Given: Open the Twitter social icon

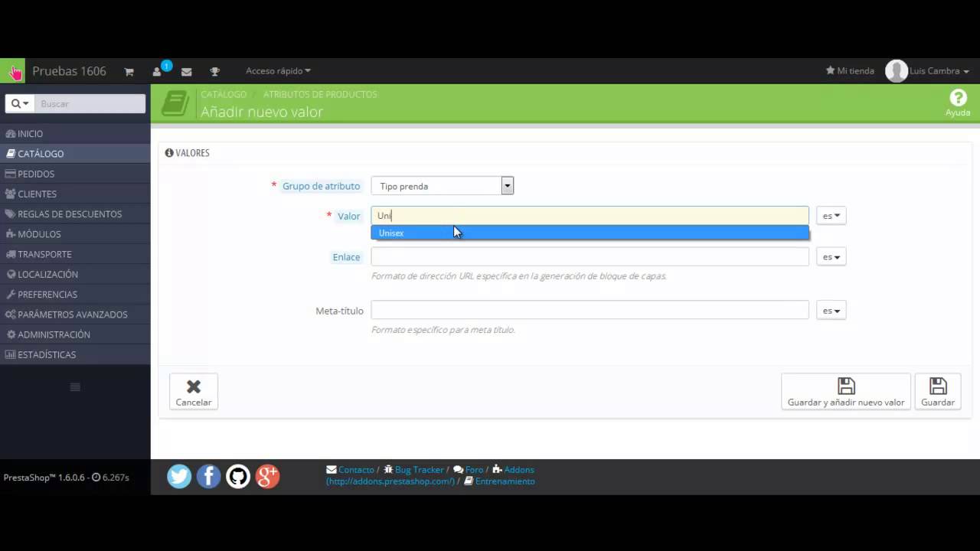Looking at the screenshot, I should (179, 476).
